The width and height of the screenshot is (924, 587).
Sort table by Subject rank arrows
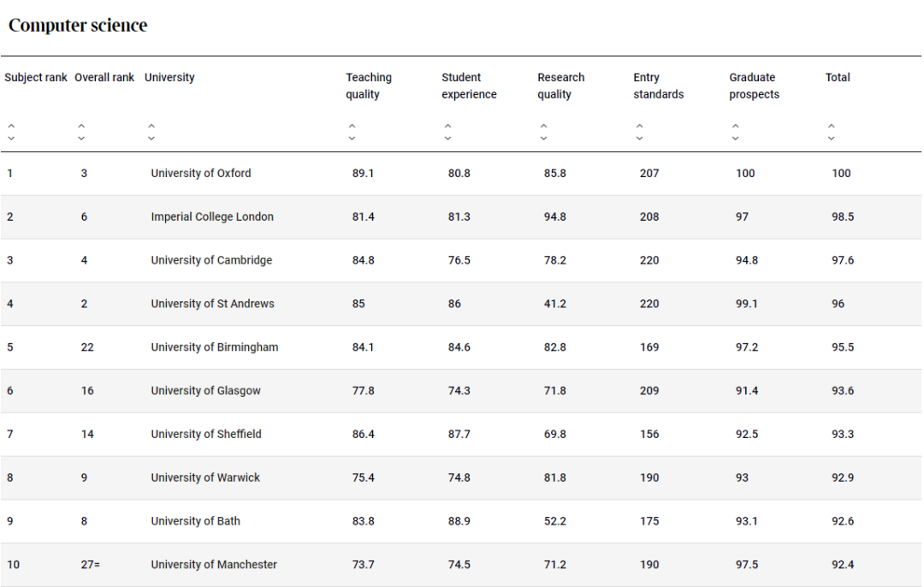(11, 132)
